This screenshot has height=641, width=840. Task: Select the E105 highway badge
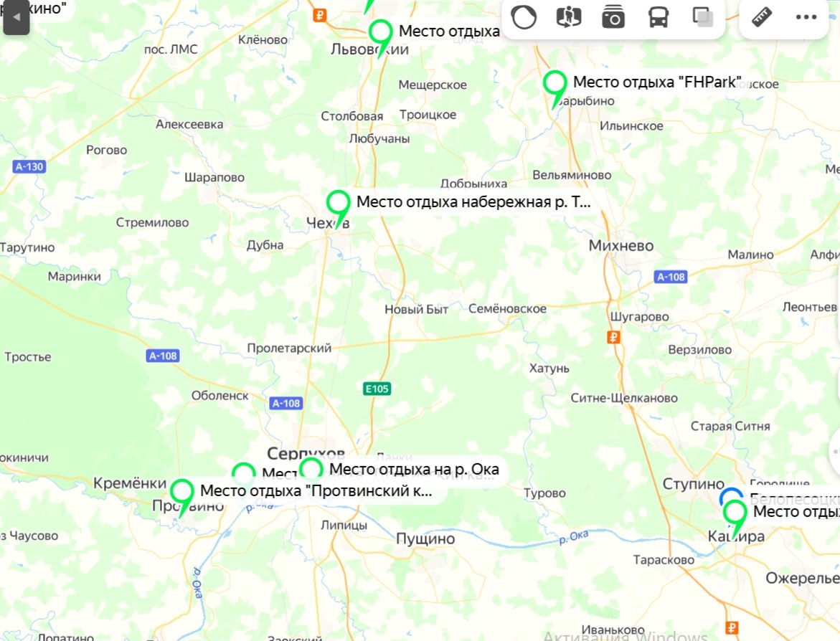(x=377, y=389)
